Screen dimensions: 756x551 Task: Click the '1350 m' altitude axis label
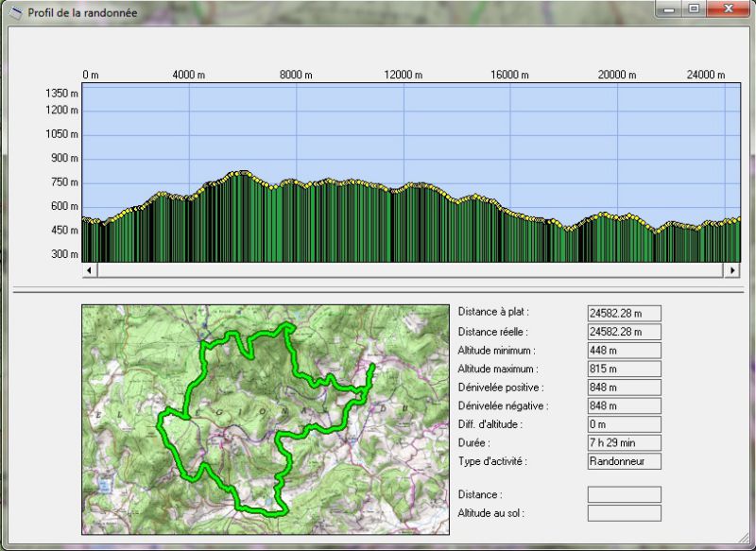[x=61, y=93]
